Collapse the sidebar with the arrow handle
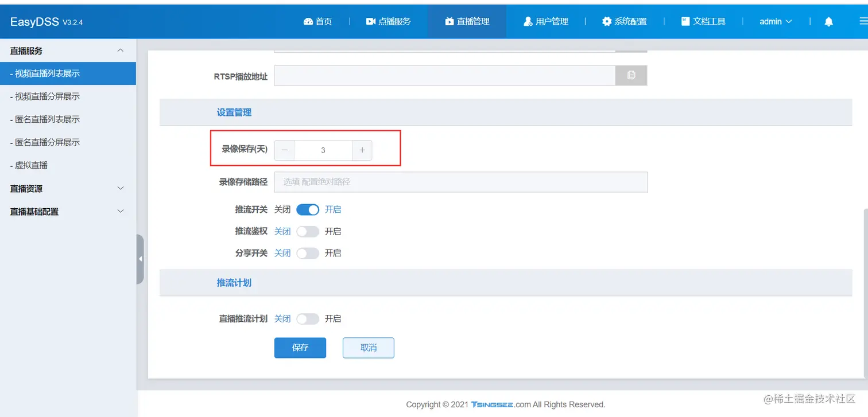Image resolution: width=868 pixels, height=417 pixels. point(140,259)
